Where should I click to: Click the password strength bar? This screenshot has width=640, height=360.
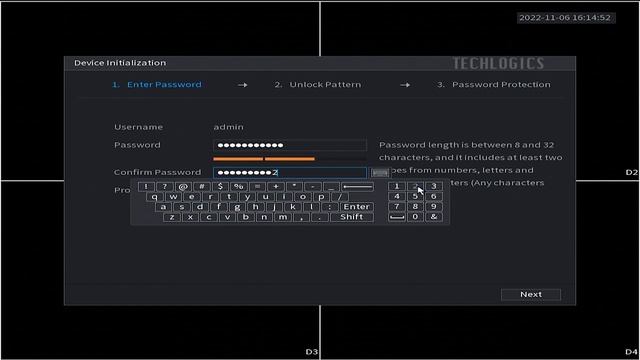pyautogui.click(x=290, y=159)
